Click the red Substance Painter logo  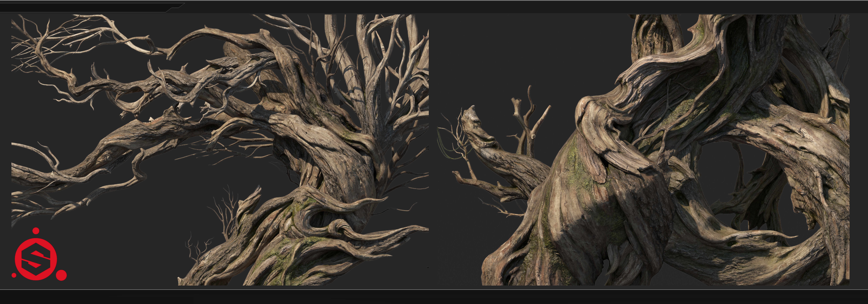pyautogui.click(x=39, y=254)
